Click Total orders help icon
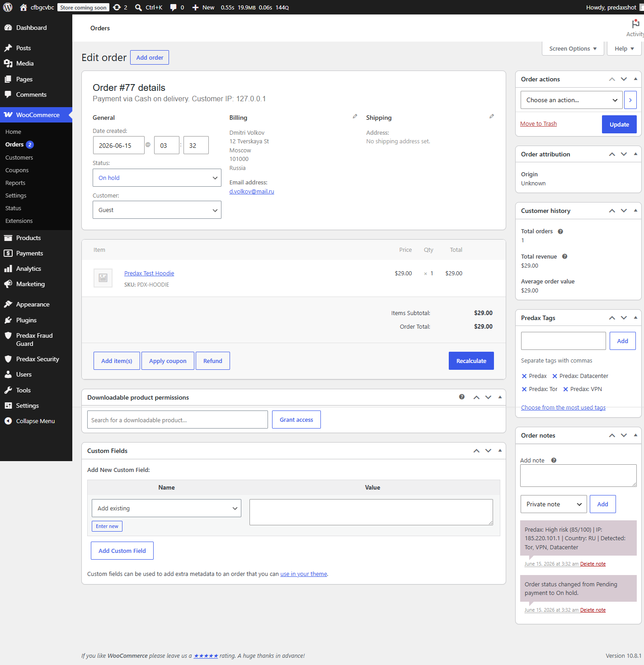The width and height of the screenshot is (644, 665). pyautogui.click(x=560, y=231)
